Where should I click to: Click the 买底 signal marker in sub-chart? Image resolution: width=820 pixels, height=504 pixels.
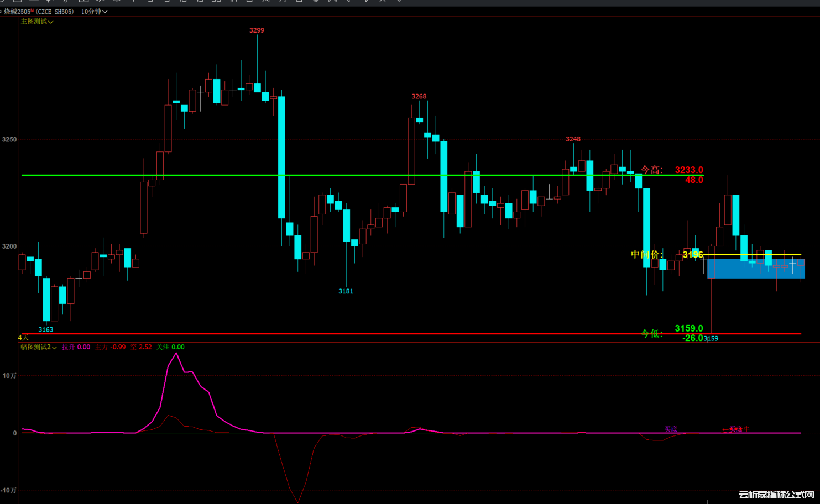[671, 429]
